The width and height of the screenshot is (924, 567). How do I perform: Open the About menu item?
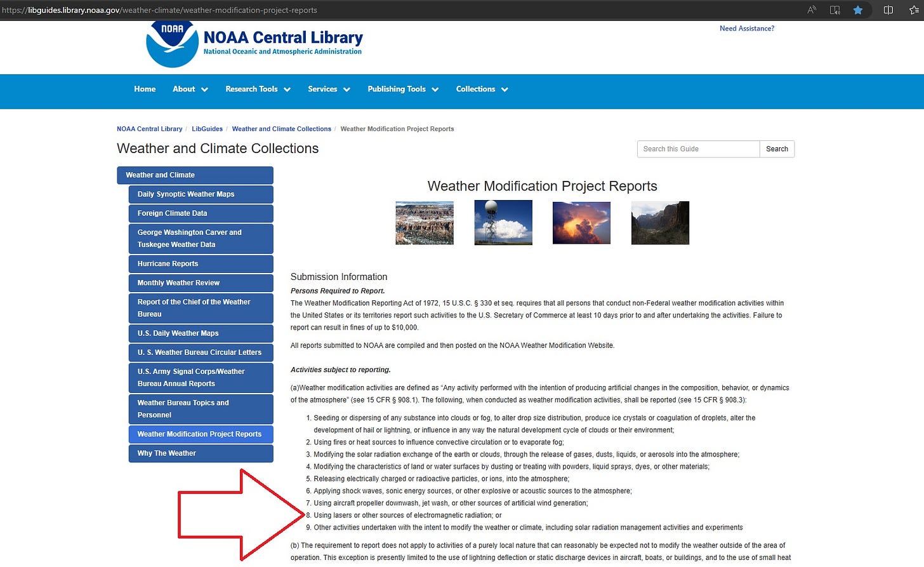183,89
